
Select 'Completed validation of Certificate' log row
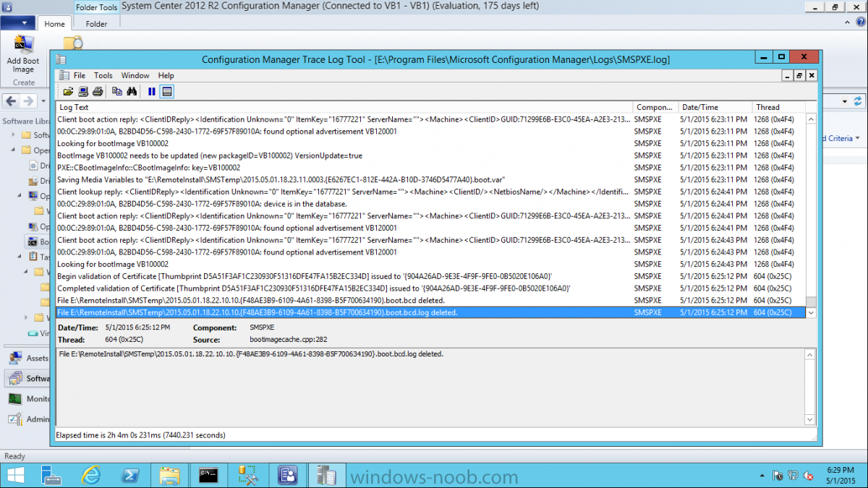[430, 288]
